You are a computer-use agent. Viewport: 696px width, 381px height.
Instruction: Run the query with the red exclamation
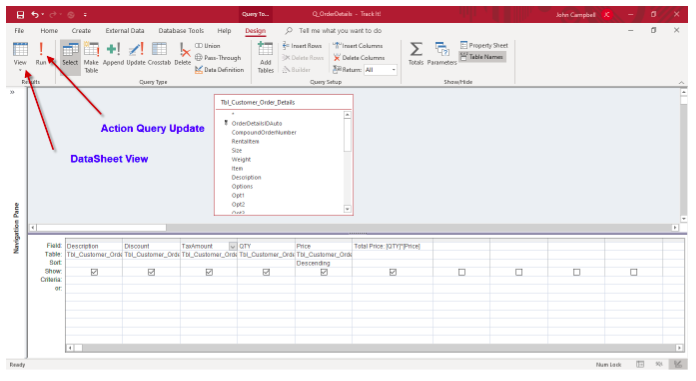click(41, 54)
